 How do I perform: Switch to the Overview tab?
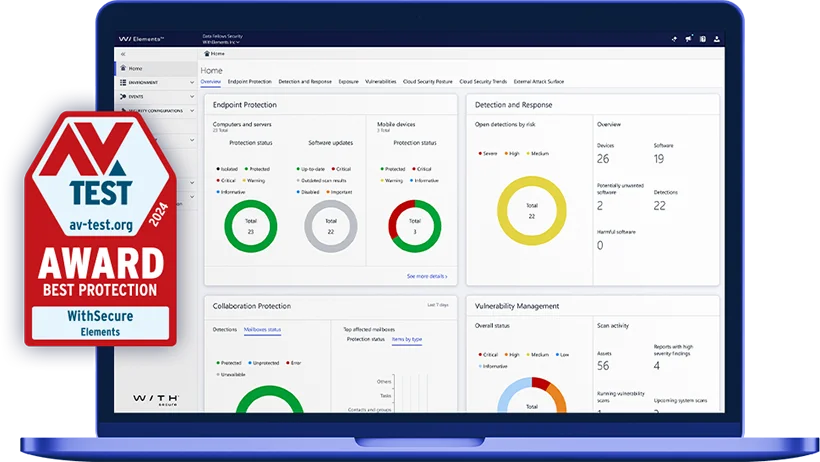tap(211, 82)
